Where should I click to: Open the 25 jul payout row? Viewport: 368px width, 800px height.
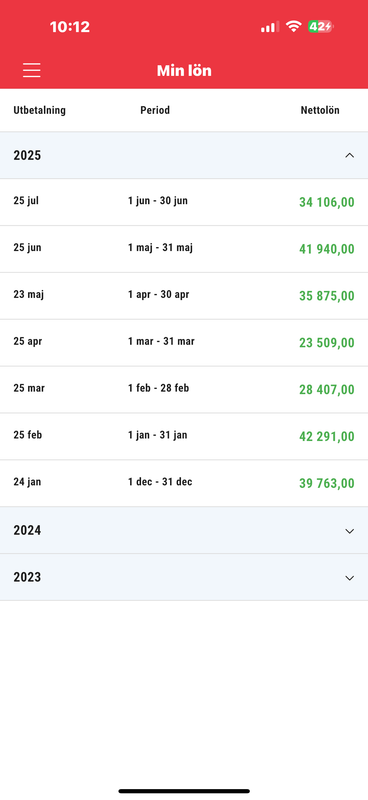pyautogui.click(x=184, y=202)
